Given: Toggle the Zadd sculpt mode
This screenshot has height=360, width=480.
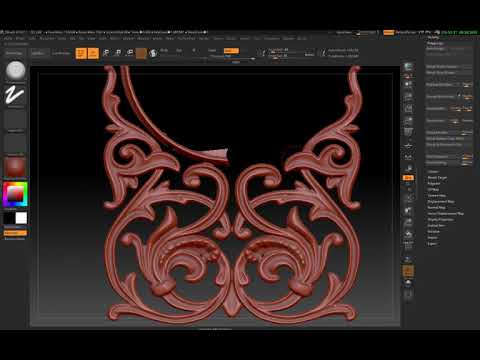Looking at the screenshot, I should click(212, 51).
